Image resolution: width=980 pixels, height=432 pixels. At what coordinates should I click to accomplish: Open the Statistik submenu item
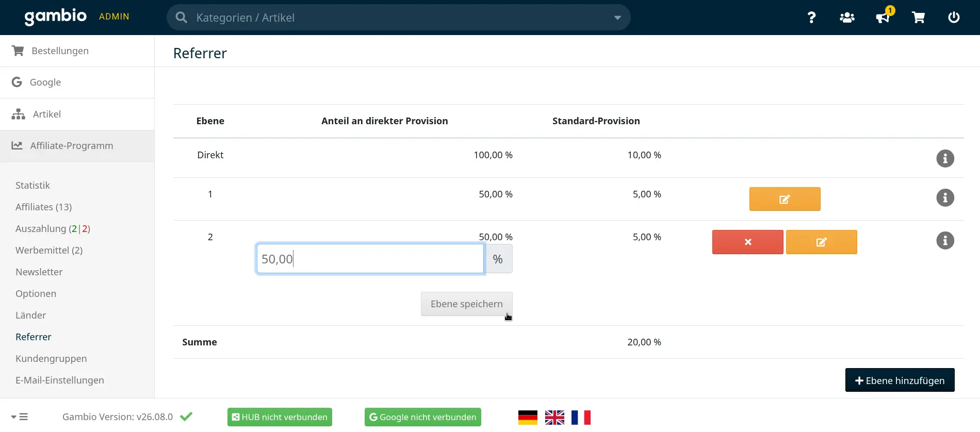(32, 185)
